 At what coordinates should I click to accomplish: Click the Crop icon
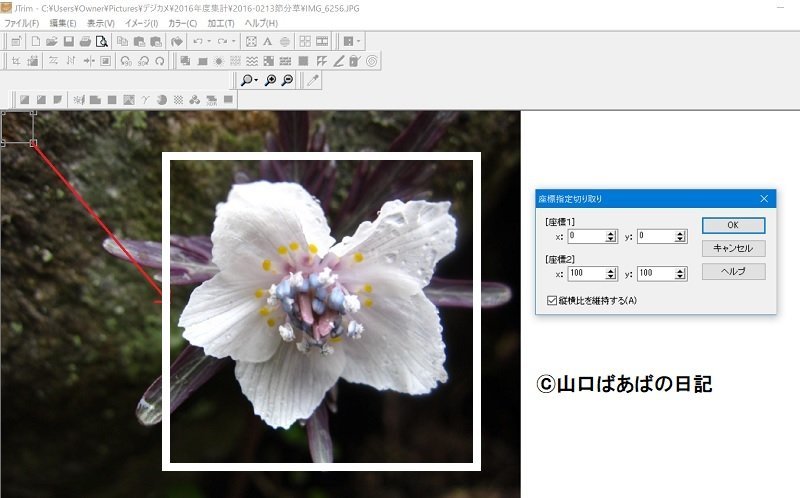tap(16, 61)
